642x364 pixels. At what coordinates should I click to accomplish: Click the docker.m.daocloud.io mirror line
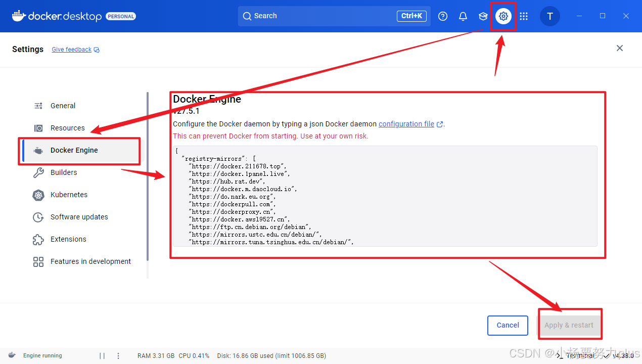click(x=243, y=189)
